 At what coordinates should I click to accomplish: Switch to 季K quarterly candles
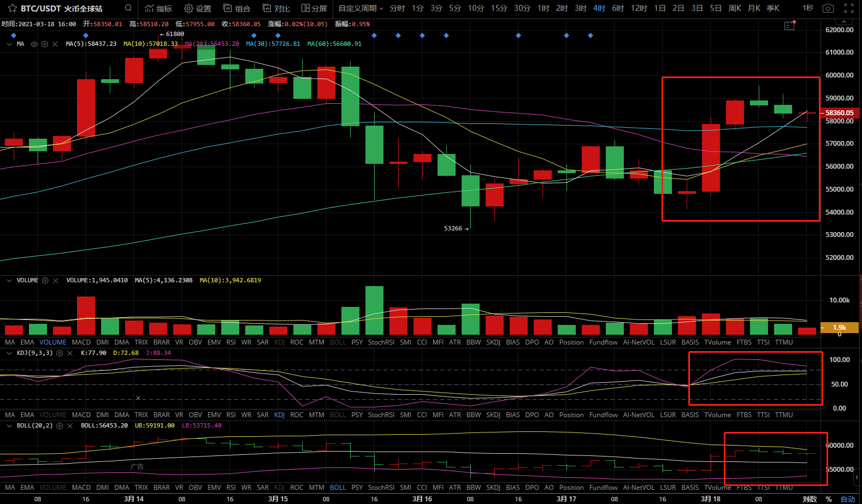[x=773, y=8]
